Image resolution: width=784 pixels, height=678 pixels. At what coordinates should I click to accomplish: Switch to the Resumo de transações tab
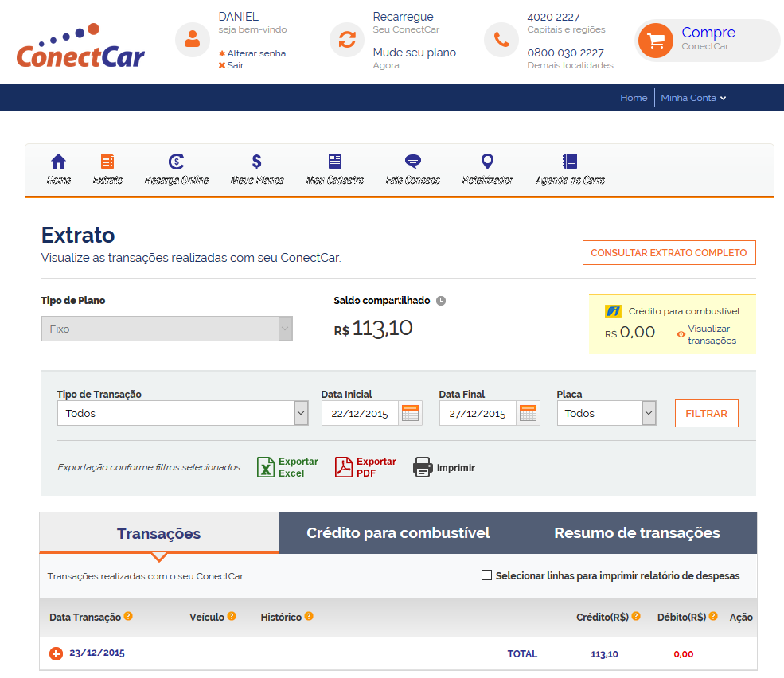pyautogui.click(x=637, y=532)
